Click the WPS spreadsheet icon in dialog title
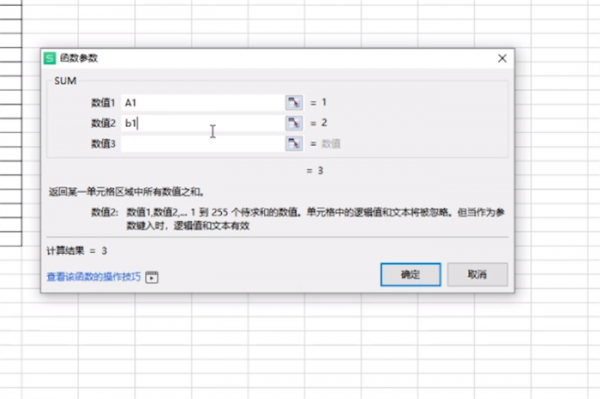The height and width of the screenshot is (399, 600). (x=50, y=58)
